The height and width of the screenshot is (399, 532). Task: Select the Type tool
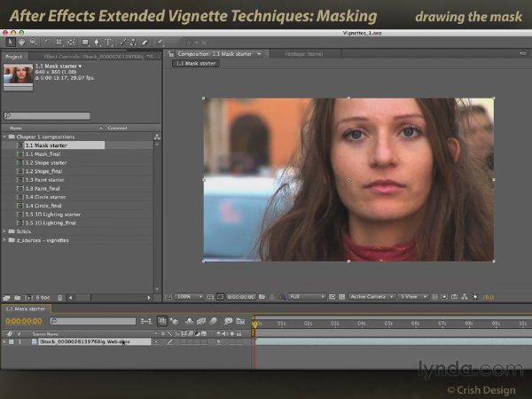(x=108, y=42)
